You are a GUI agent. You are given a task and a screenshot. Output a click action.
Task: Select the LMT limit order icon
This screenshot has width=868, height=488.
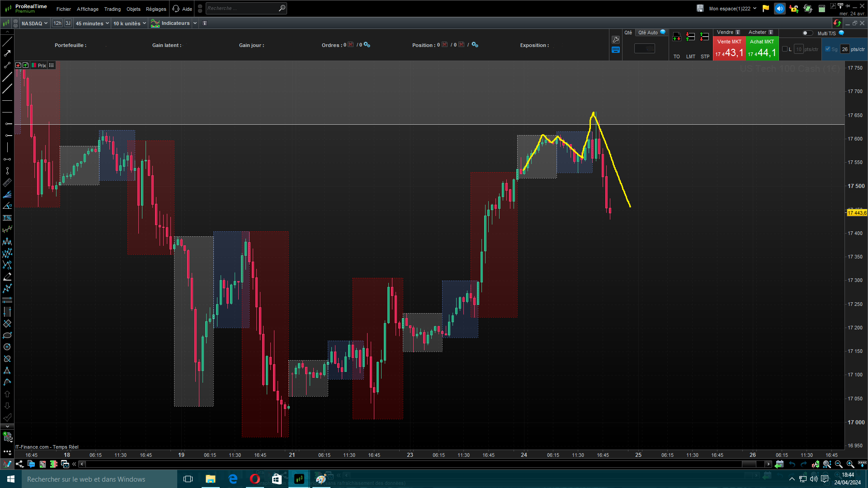coord(690,37)
